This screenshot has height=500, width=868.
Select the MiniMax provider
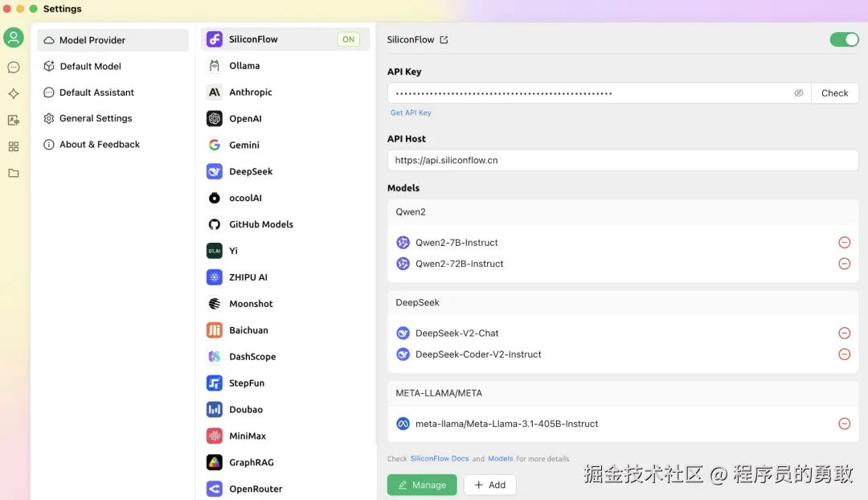(285, 436)
